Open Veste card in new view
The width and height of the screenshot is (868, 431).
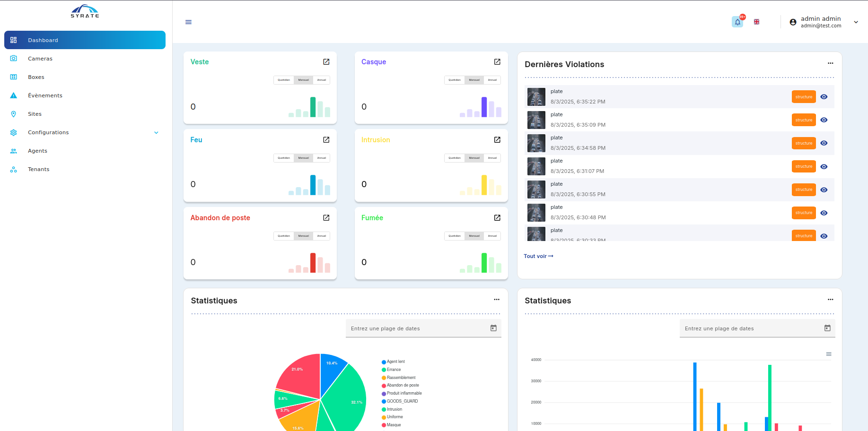point(326,62)
